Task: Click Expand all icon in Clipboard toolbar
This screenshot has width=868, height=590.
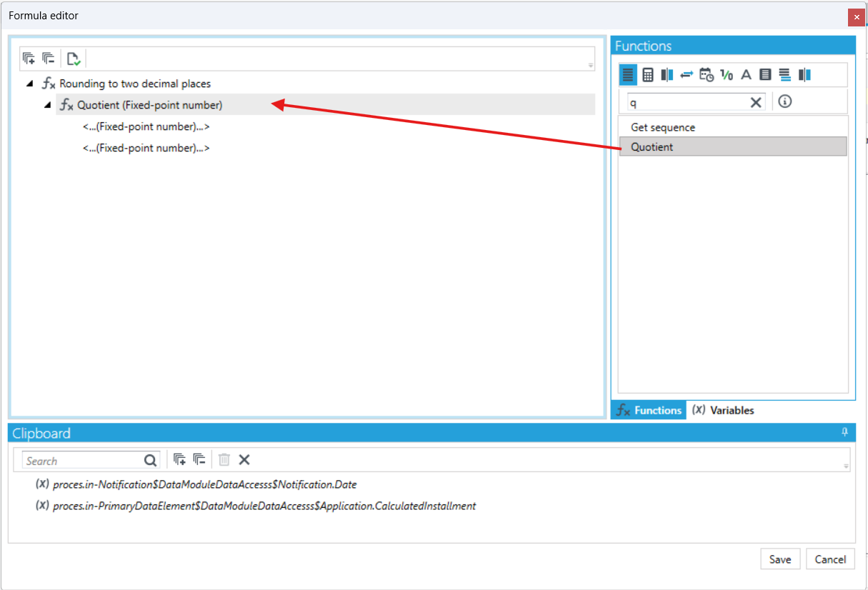Action: 180,460
